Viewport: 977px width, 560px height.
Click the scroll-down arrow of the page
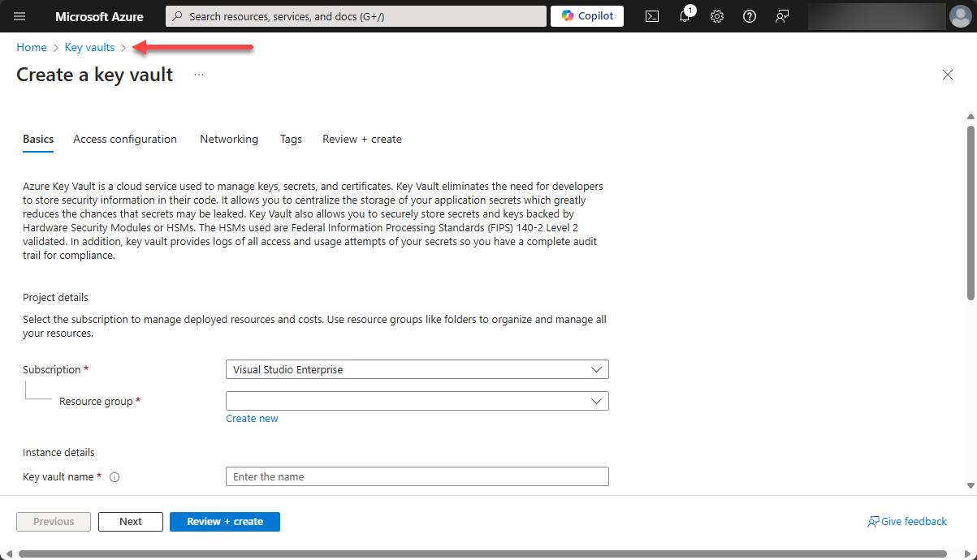click(971, 485)
